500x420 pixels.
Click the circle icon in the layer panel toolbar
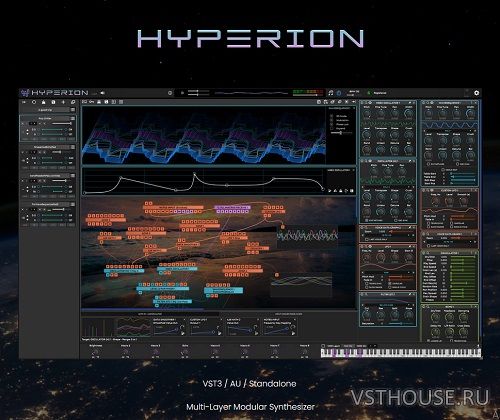click(x=34, y=102)
